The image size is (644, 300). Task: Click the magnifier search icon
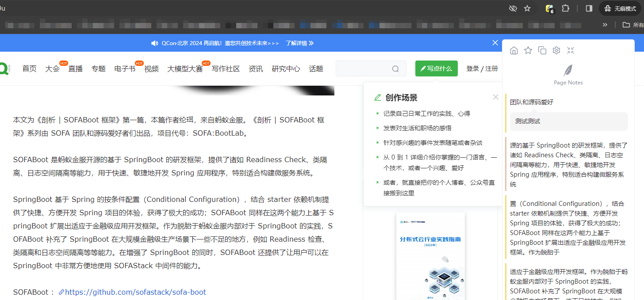(x=395, y=68)
